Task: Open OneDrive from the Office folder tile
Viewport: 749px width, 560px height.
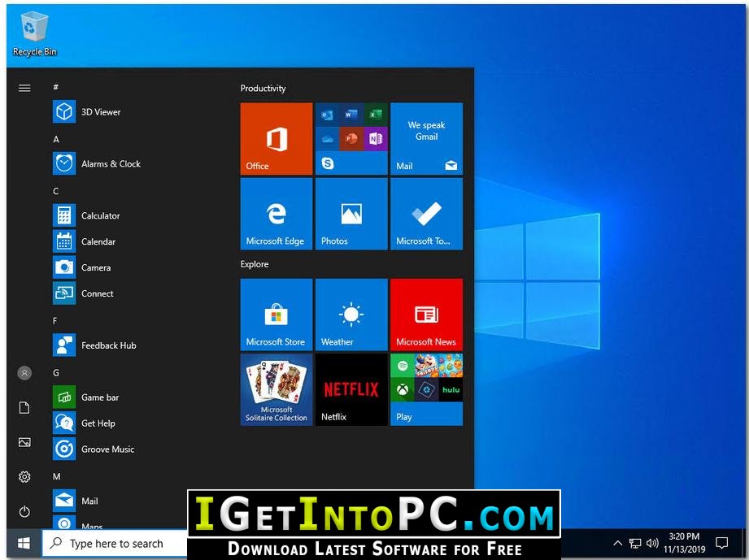Action: click(x=327, y=139)
